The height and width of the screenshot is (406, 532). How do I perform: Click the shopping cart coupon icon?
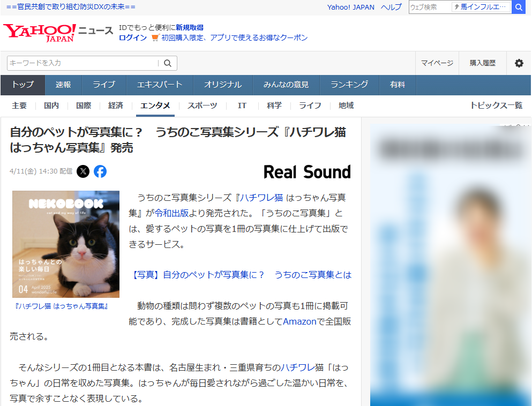coord(155,37)
